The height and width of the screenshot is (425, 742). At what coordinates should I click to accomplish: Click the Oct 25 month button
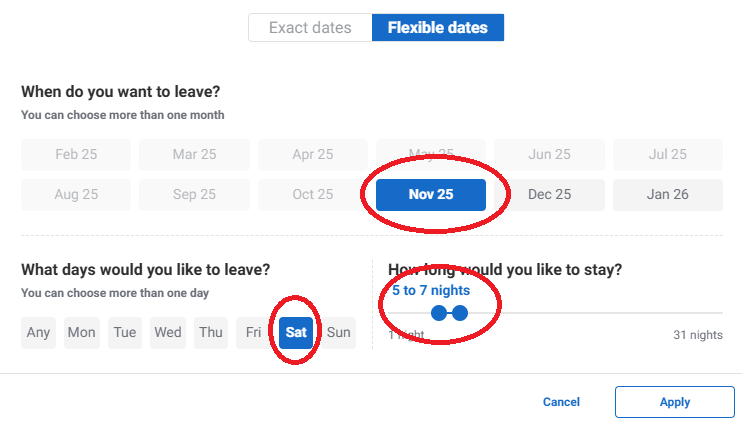pos(313,195)
